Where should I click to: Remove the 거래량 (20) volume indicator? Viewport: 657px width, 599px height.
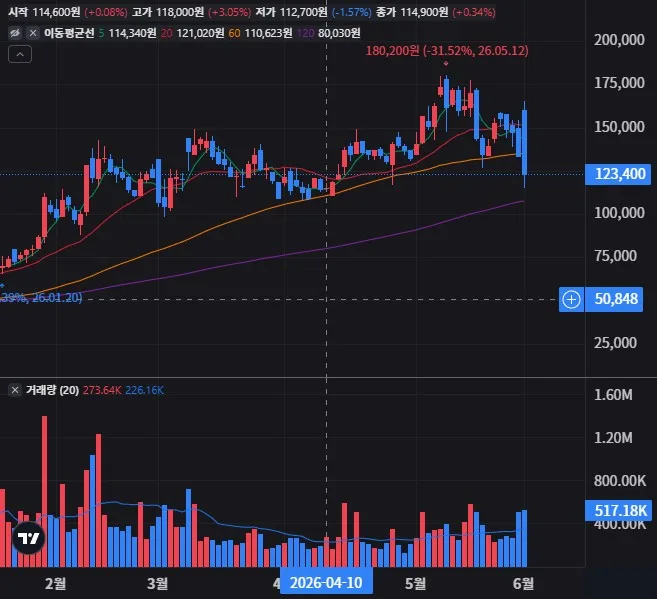tap(15, 390)
